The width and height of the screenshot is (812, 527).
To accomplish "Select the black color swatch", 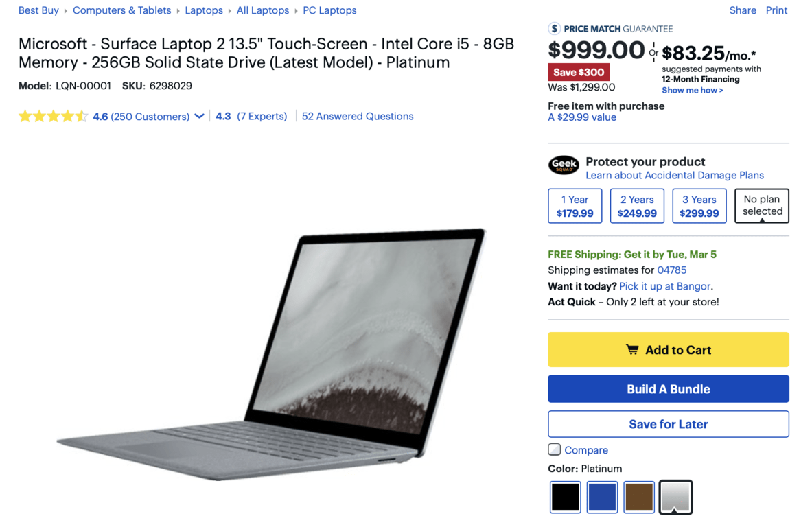I will pos(565,497).
